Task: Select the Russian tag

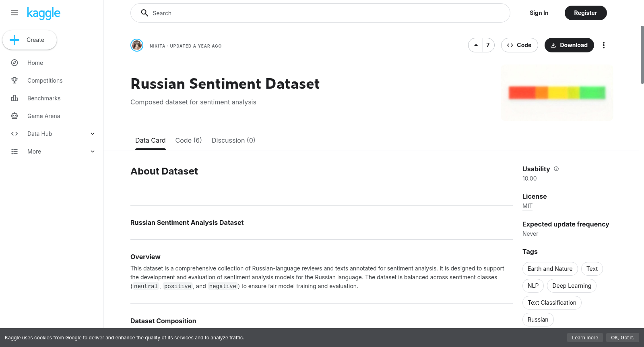Action: pos(538,320)
